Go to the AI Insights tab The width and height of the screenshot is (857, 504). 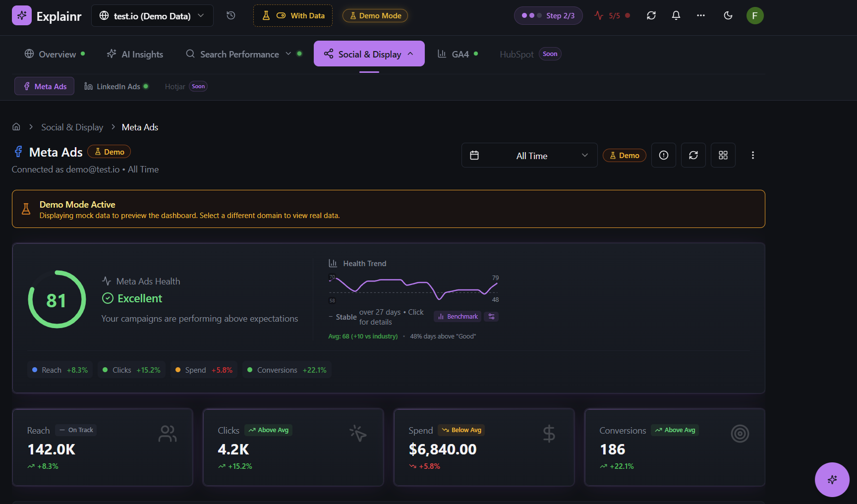click(135, 54)
